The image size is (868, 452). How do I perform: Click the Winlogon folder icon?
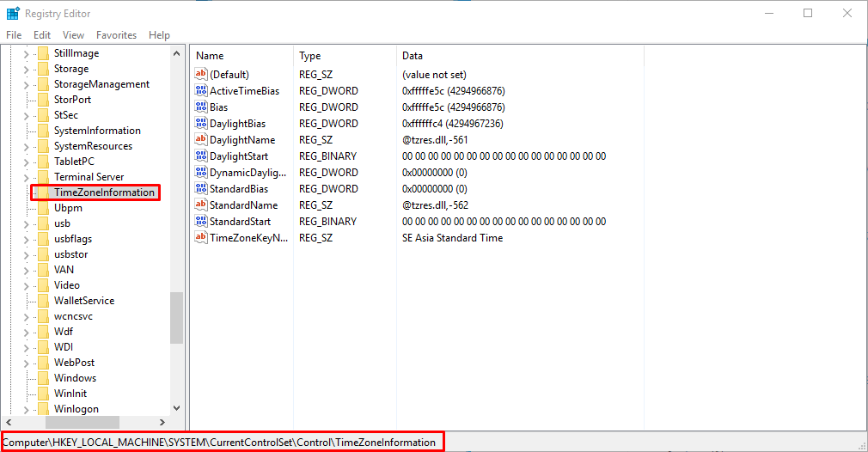tap(43, 409)
